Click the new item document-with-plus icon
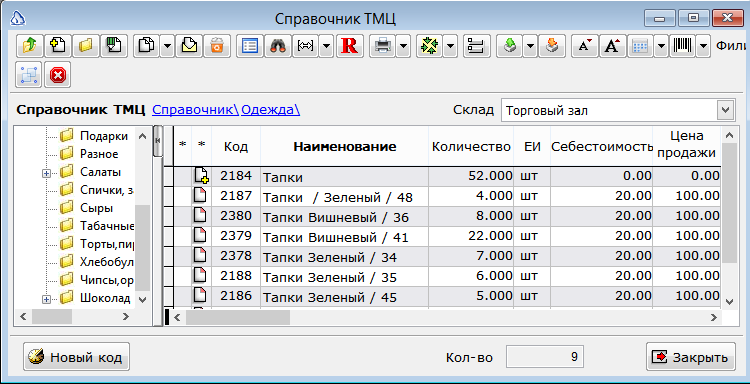750x384 pixels. click(57, 45)
